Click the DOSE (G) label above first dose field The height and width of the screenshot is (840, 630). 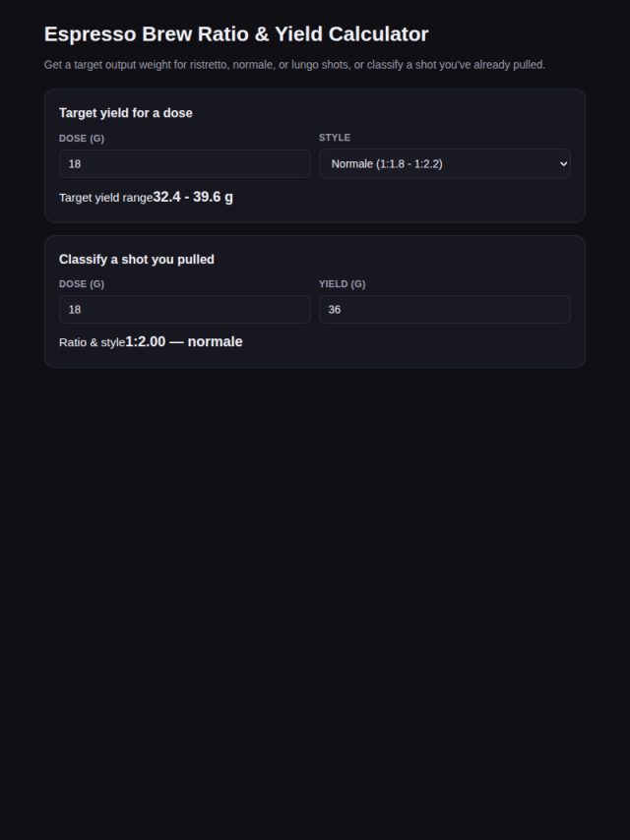point(82,139)
